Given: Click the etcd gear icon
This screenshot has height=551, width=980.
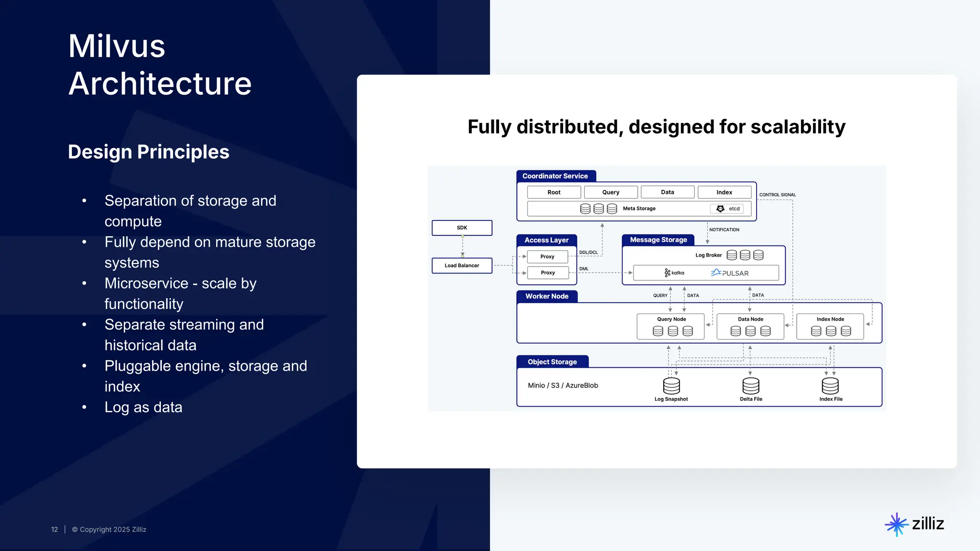Looking at the screenshot, I should (x=720, y=209).
